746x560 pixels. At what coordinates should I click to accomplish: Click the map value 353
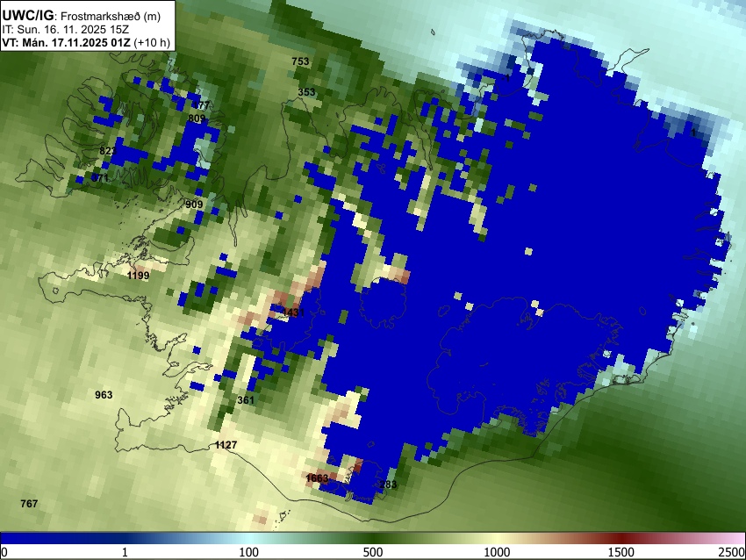[306, 92]
